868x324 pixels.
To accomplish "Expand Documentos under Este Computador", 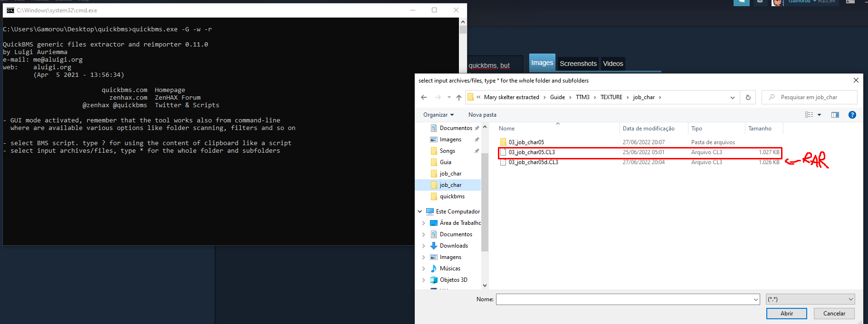I will pyautogui.click(x=423, y=234).
